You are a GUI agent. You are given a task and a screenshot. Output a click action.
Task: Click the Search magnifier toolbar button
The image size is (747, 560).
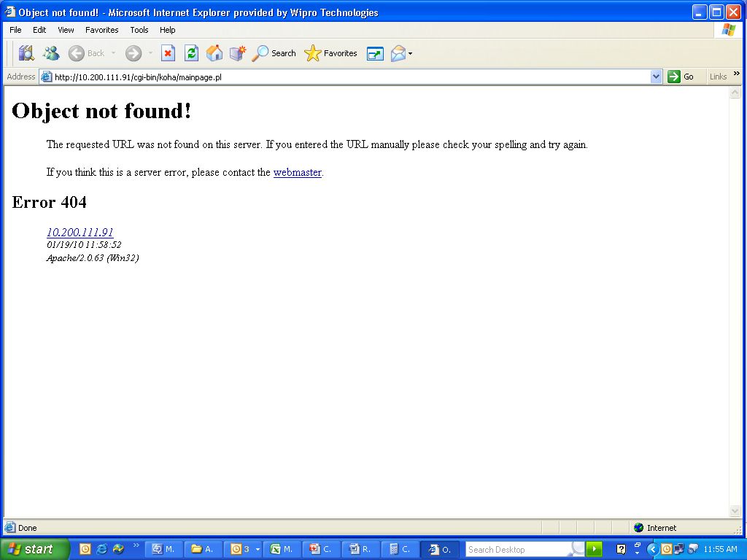(x=274, y=53)
